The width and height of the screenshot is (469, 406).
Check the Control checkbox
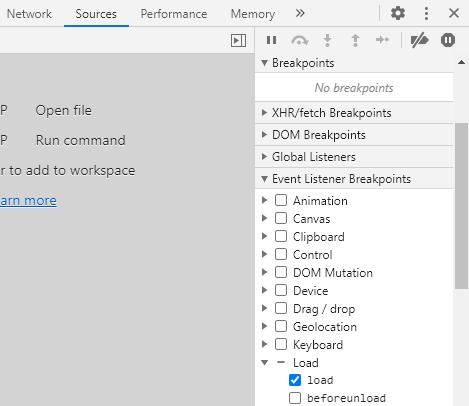[281, 254]
